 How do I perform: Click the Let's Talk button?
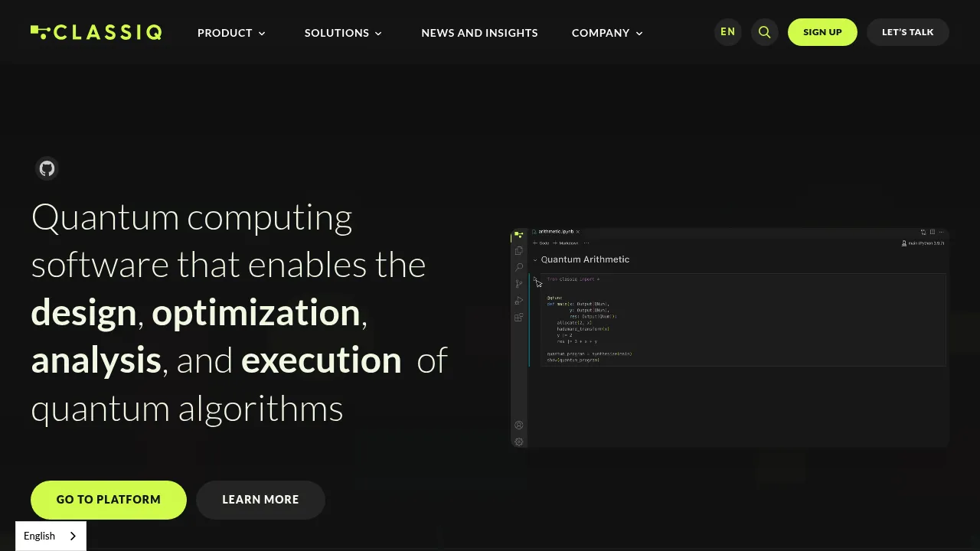pos(908,32)
